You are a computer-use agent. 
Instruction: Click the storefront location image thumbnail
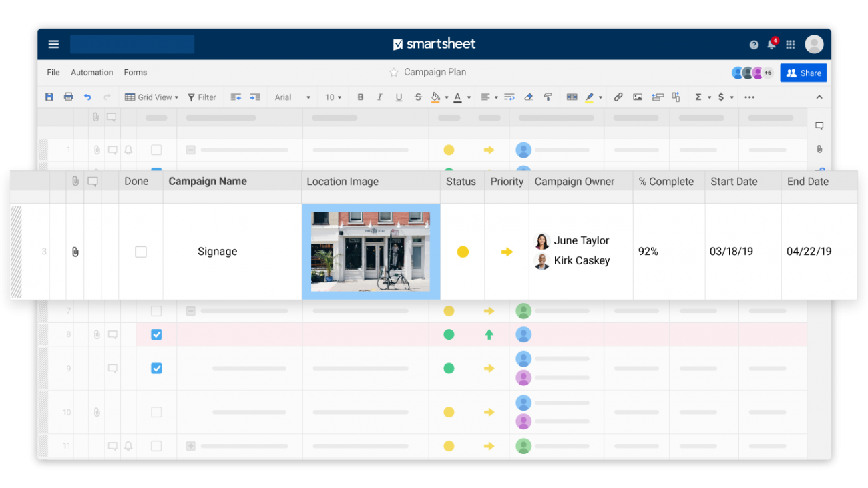click(371, 252)
